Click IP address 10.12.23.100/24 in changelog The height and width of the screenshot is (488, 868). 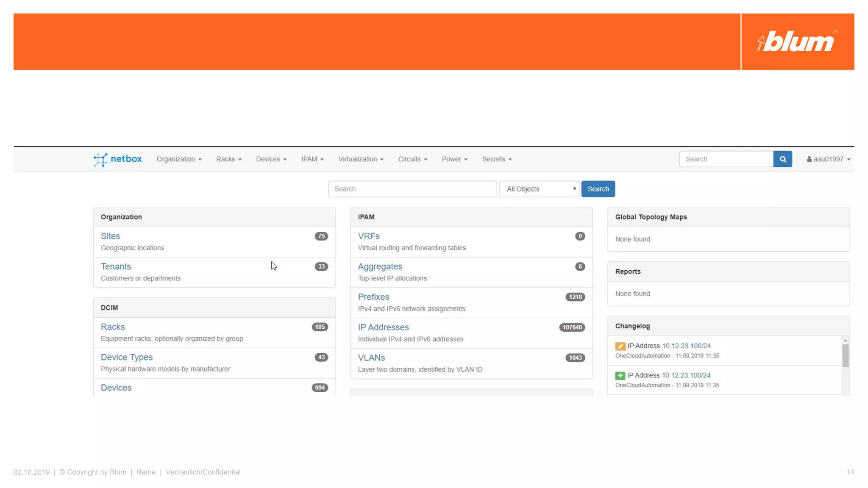coord(686,346)
